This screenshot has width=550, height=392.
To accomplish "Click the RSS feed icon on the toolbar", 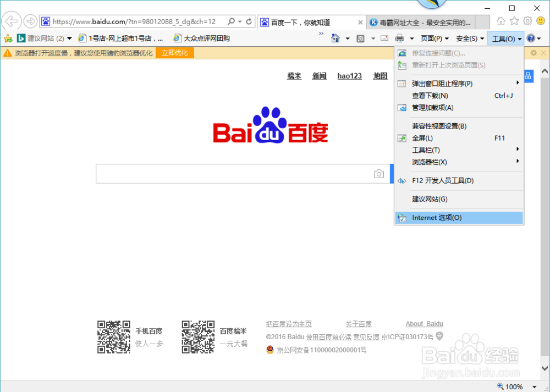I will pyautogui.click(x=360, y=38).
